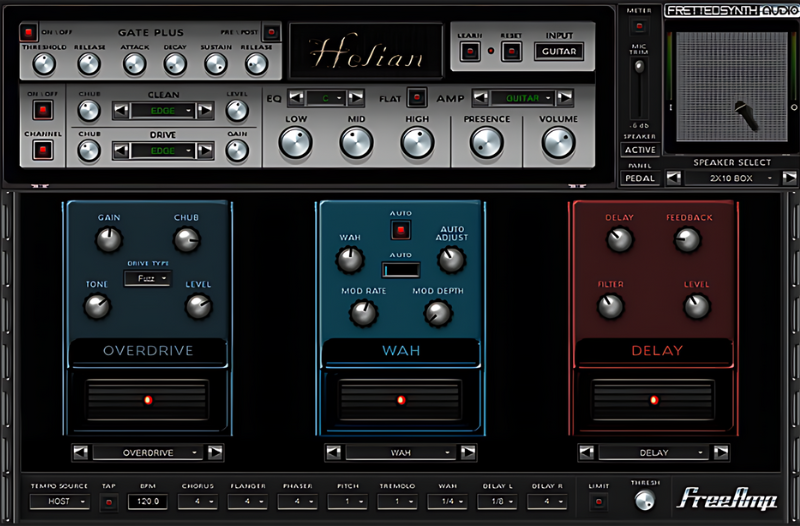Open the WAH pedal selector dropdown
800x526 pixels.
(400, 453)
